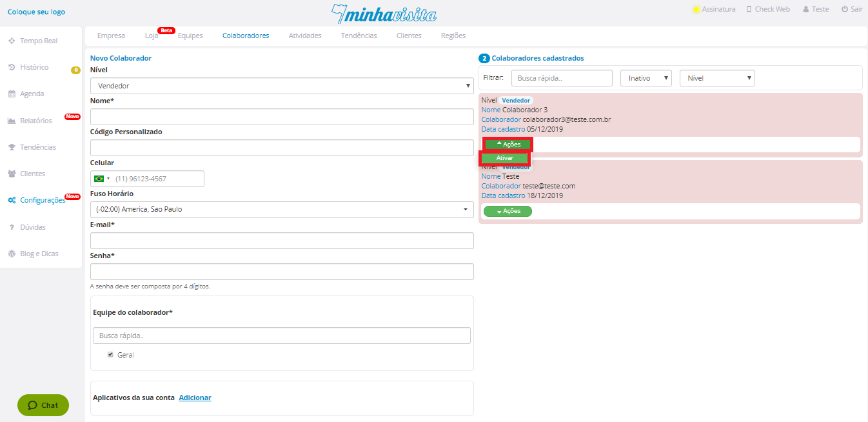This screenshot has height=422, width=868.
Task: Click the Busca rápida filter field
Action: tap(561, 78)
